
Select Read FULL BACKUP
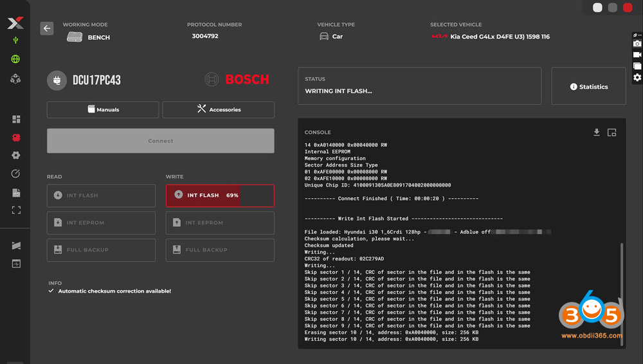tap(102, 250)
